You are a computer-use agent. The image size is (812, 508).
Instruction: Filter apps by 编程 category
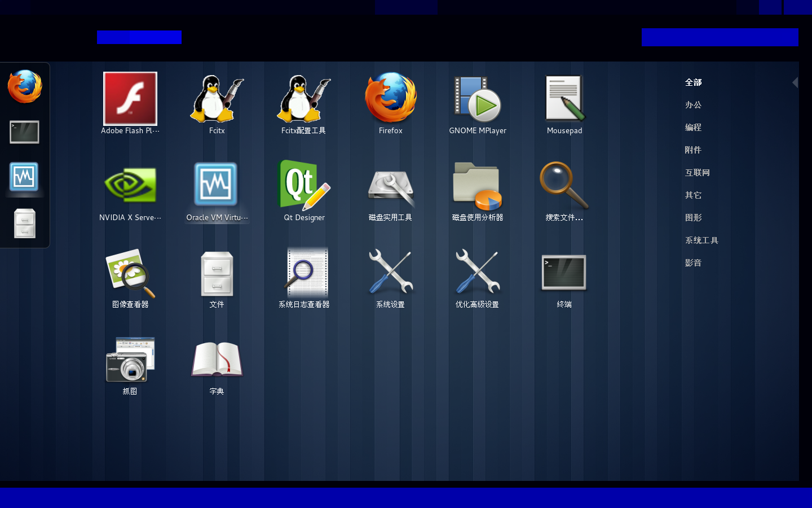694,128
